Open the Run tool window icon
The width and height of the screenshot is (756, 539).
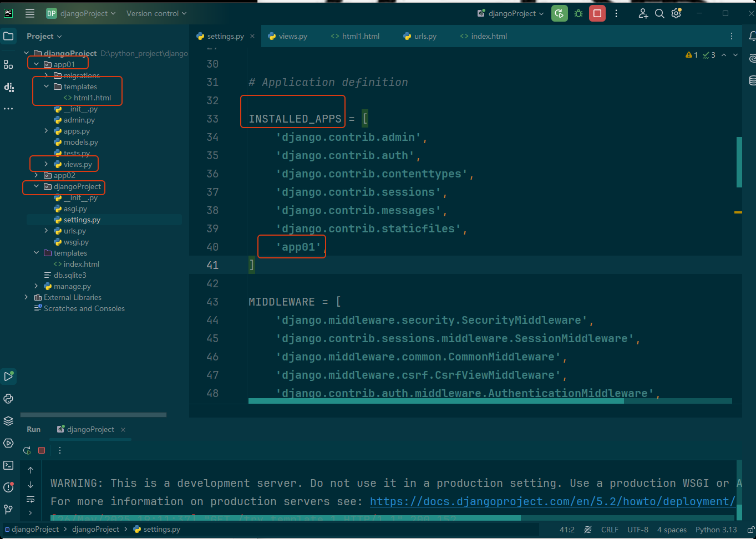pos(8,377)
